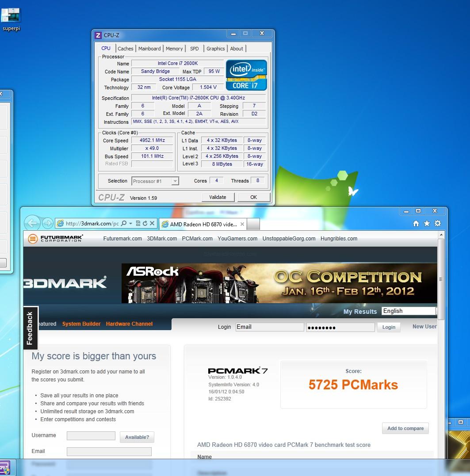Open the SPD tab in CPU-Z
The image size is (470, 476).
pyautogui.click(x=194, y=49)
